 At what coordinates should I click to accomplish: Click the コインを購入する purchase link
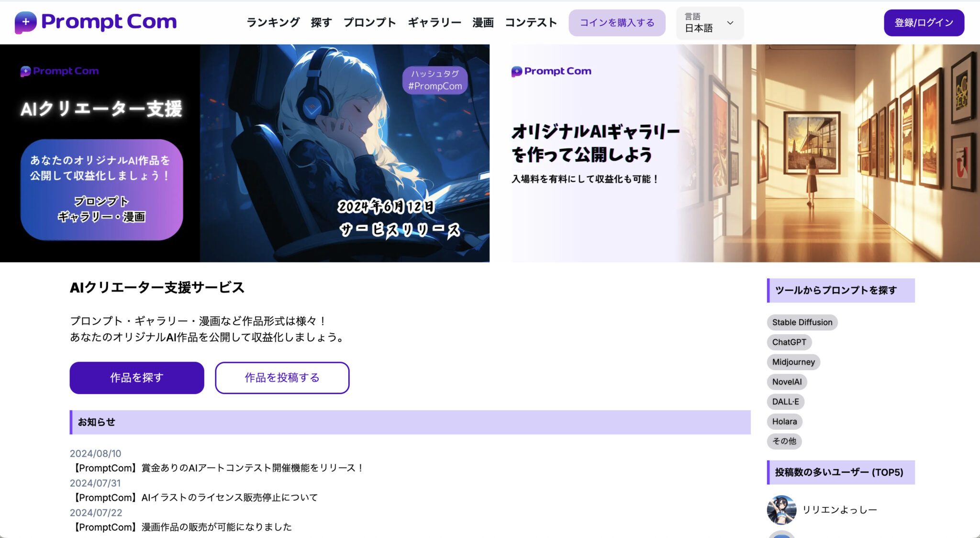(617, 22)
